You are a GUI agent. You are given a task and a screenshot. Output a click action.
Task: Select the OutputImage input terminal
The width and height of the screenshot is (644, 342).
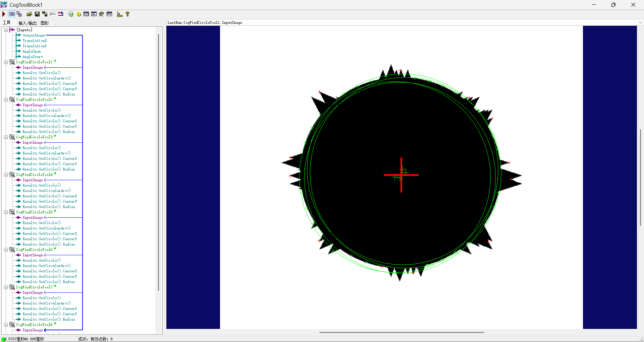34,35
